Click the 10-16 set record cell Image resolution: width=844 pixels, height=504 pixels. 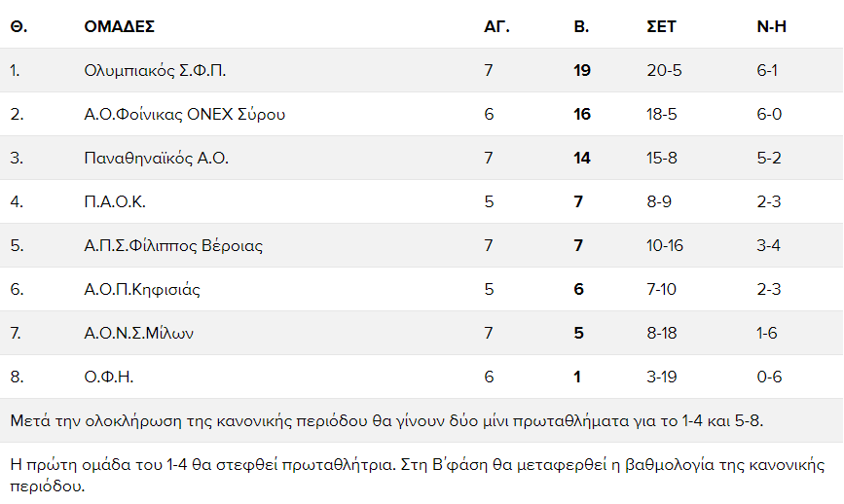[x=665, y=245]
